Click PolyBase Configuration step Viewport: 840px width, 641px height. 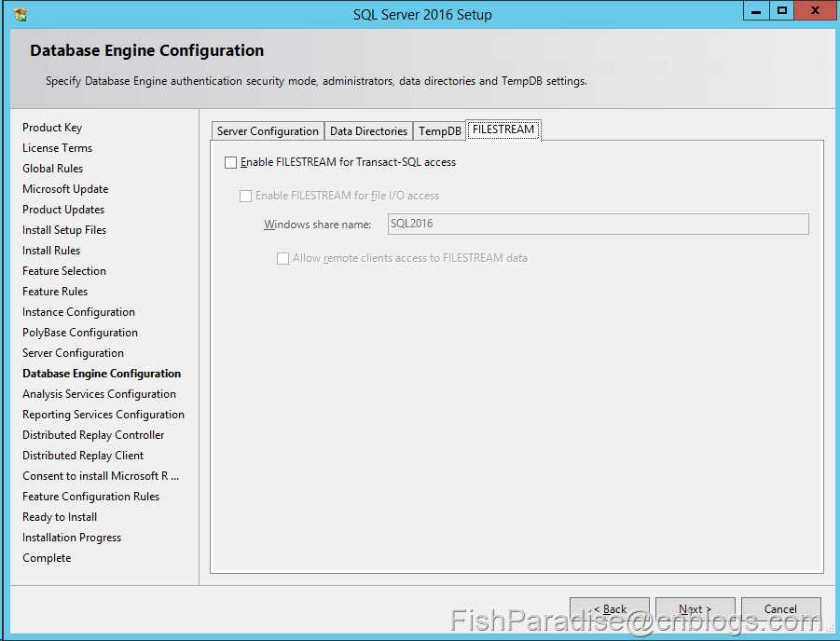[x=80, y=333]
